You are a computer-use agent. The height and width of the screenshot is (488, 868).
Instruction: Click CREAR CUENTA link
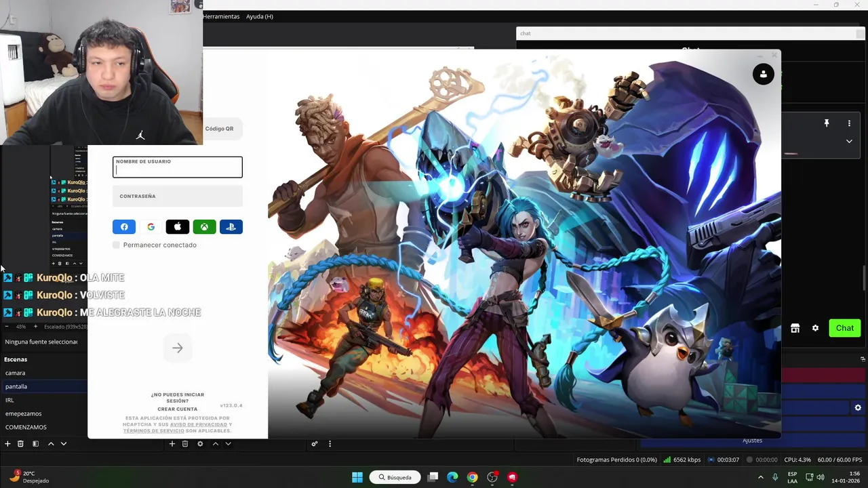point(178,409)
